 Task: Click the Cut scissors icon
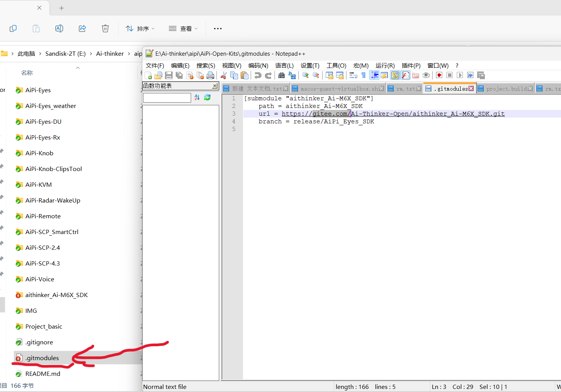click(223, 75)
